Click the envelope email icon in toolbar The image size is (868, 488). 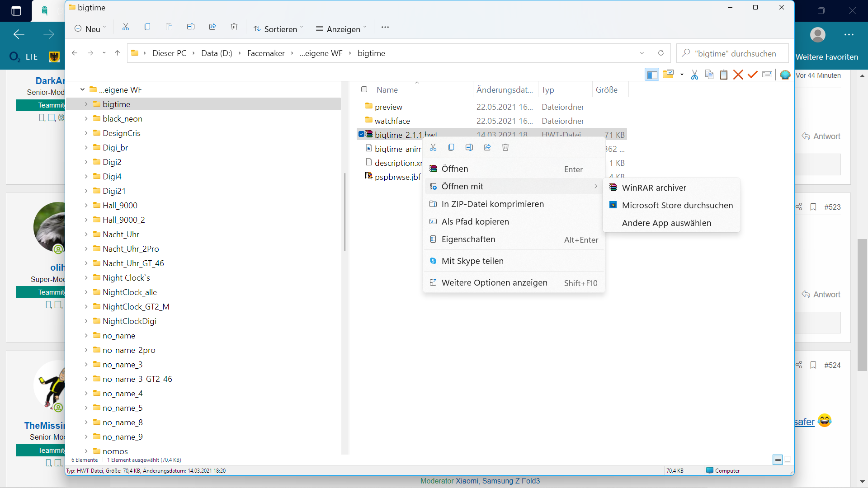point(767,75)
